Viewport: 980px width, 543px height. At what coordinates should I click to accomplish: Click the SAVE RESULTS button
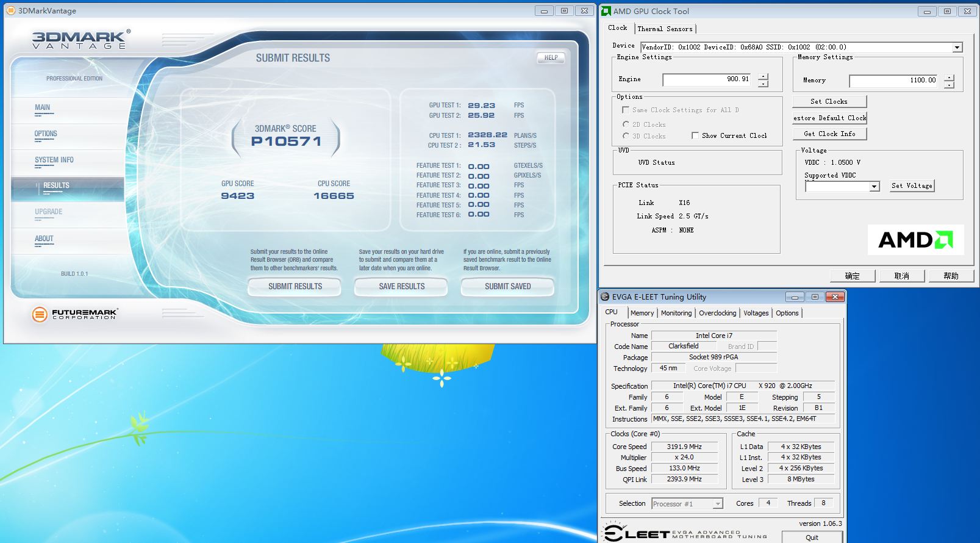[x=401, y=286]
